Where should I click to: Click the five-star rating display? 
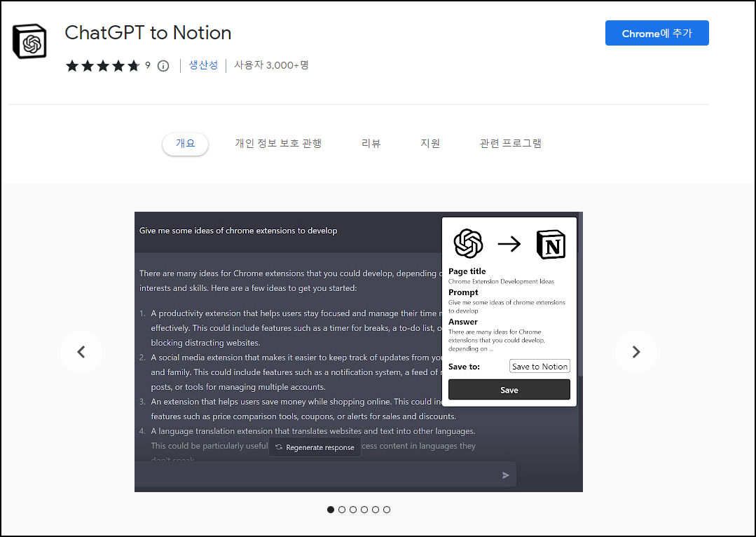tap(103, 66)
